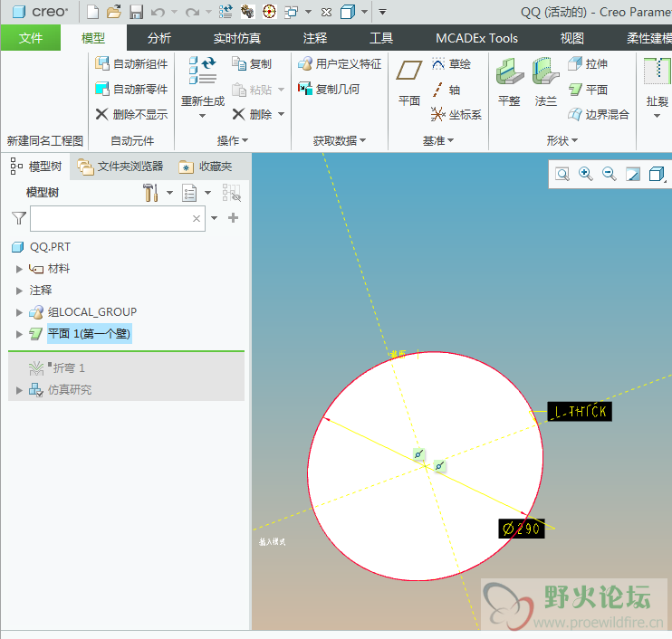This screenshot has height=639, width=672.
Task: Switch to the 文件夹浏览器 panel tab
Action: pos(120,167)
